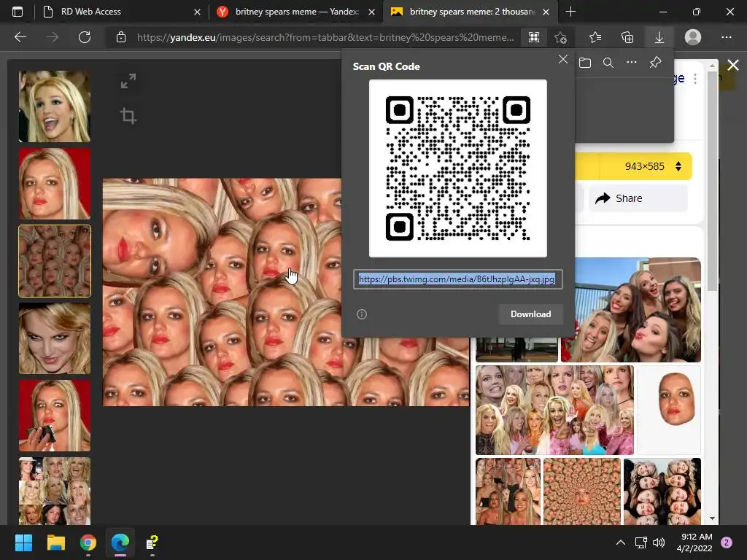Close the Yandex image viewer

(732, 65)
